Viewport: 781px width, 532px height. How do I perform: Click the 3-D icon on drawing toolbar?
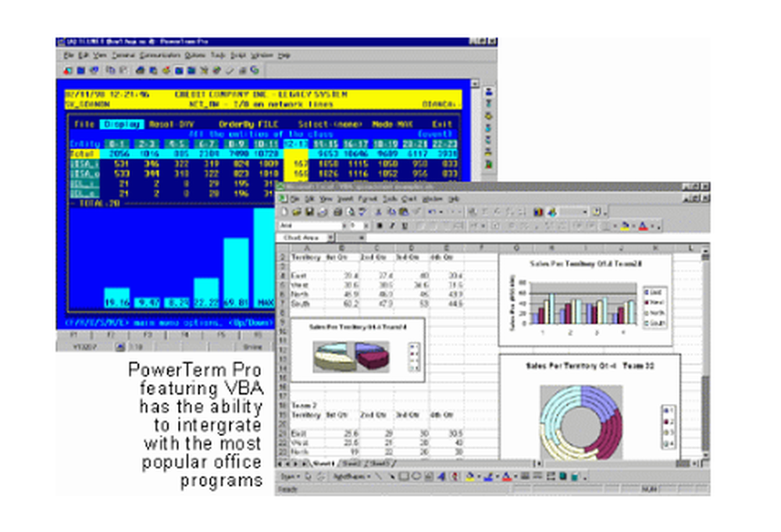click(576, 477)
